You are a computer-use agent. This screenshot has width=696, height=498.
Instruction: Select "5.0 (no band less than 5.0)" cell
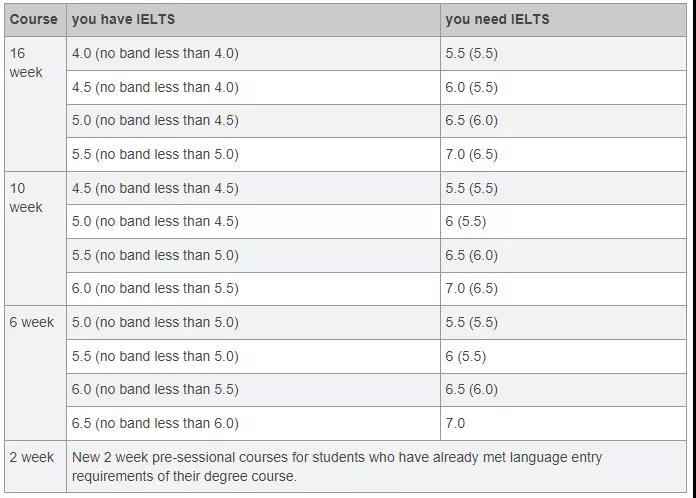tap(155, 322)
